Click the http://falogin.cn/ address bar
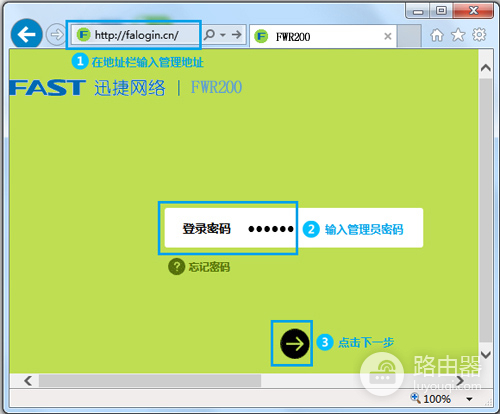 pos(136,35)
